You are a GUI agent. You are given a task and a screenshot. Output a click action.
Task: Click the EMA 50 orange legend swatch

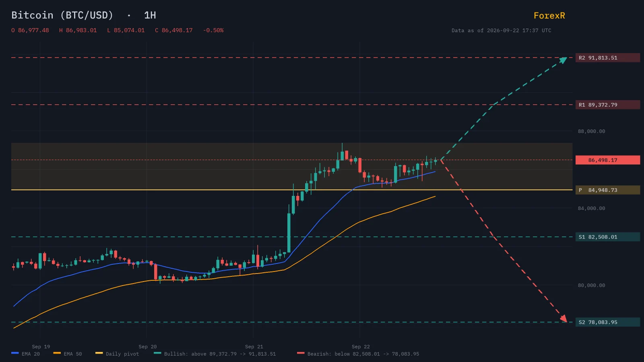click(x=57, y=353)
